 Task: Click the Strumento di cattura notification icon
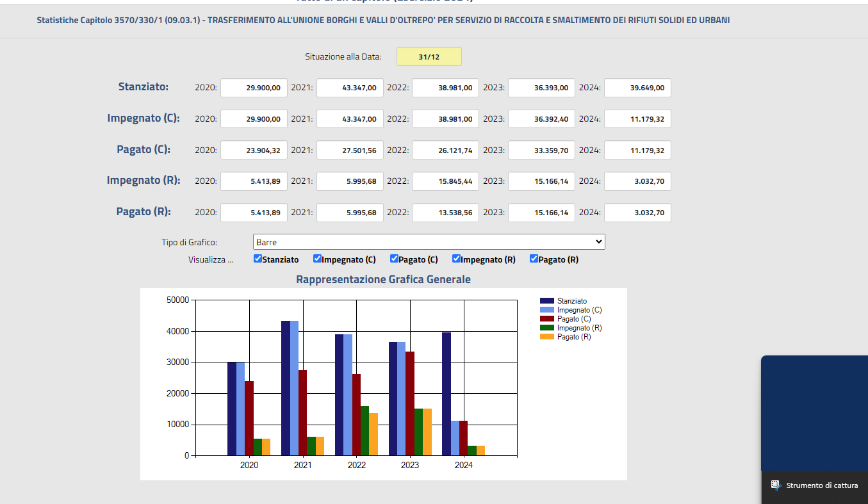pos(776,485)
